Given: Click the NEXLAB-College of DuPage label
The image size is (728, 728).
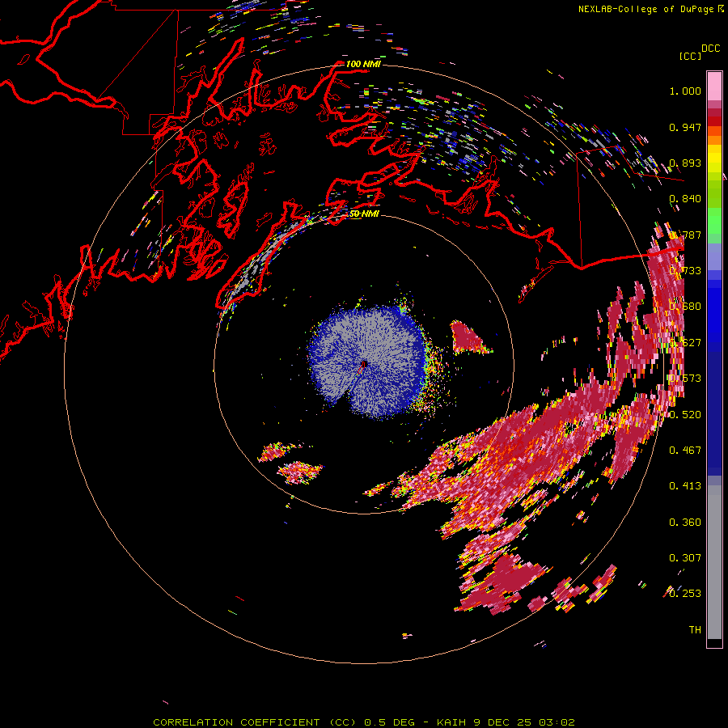Looking at the screenshot, I should pyautogui.click(x=646, y=9).
